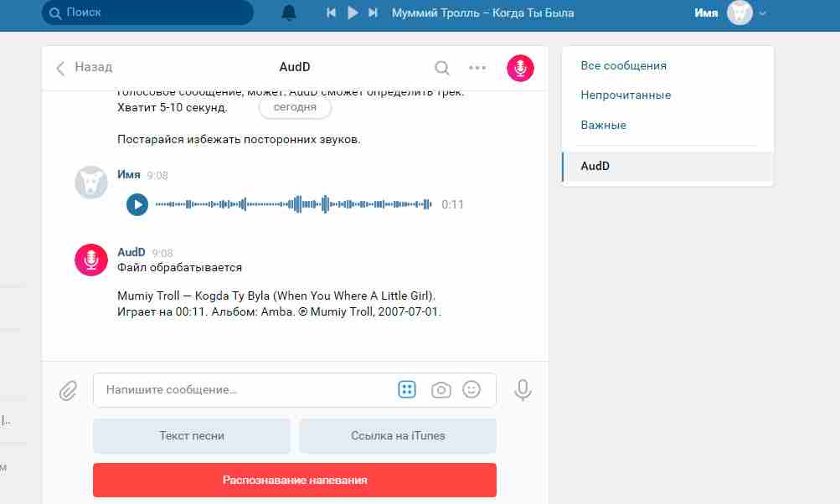The height and width of the screenshot is (504, 840).
Task: Focus the Напишите сообщение input field
Action: [295, 390]
